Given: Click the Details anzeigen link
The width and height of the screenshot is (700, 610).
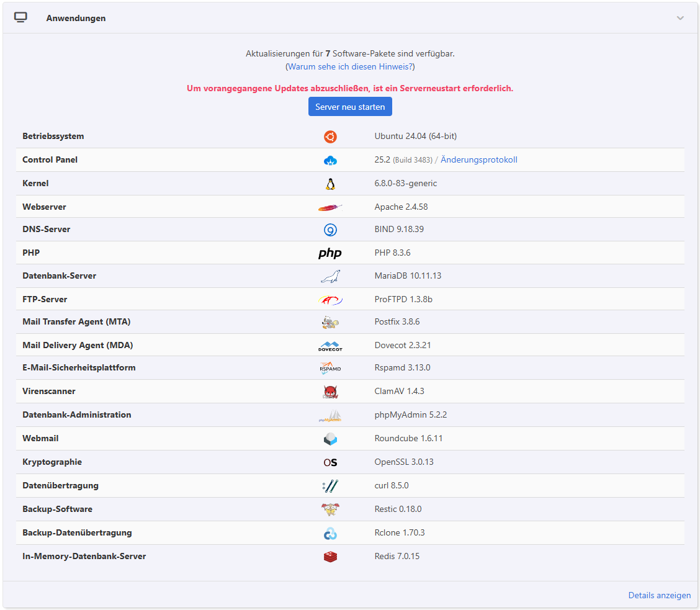Looking at the screenshot, I should pos(659,595).
